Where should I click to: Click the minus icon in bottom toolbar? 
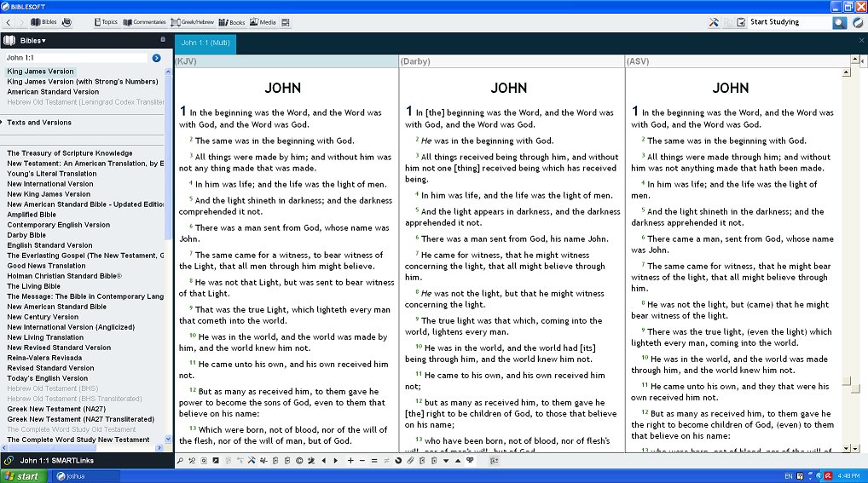[x=362, y=461]
